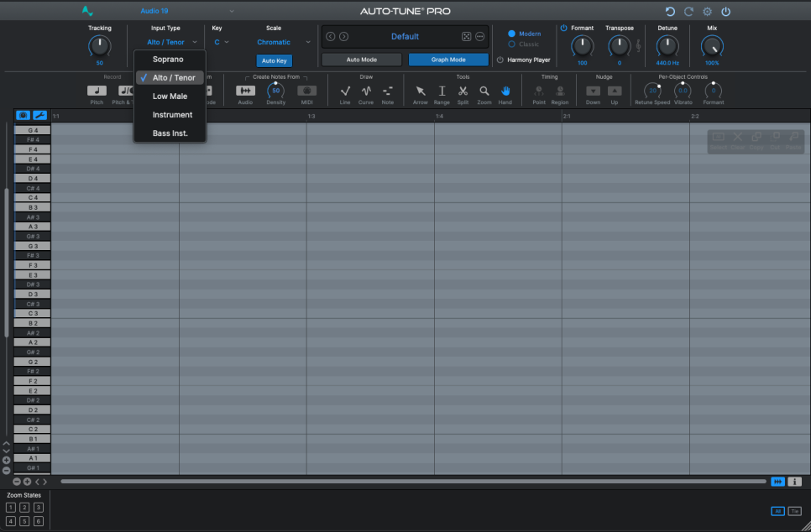Click the Record Pitch icon

point(97,91)
